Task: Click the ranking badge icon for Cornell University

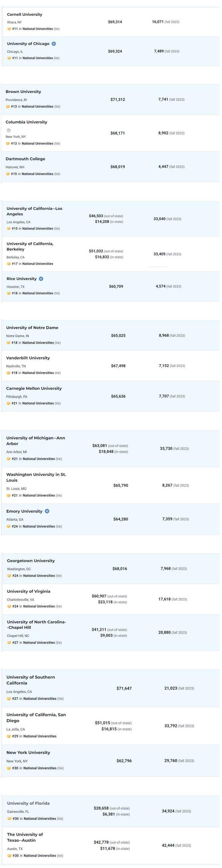Action: (x=9, y=29)
